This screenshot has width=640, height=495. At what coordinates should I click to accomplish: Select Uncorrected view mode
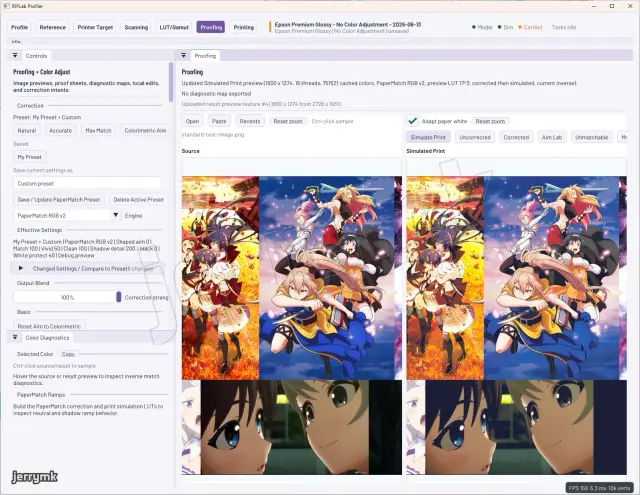pyautogui.click(x=475, y=137)
